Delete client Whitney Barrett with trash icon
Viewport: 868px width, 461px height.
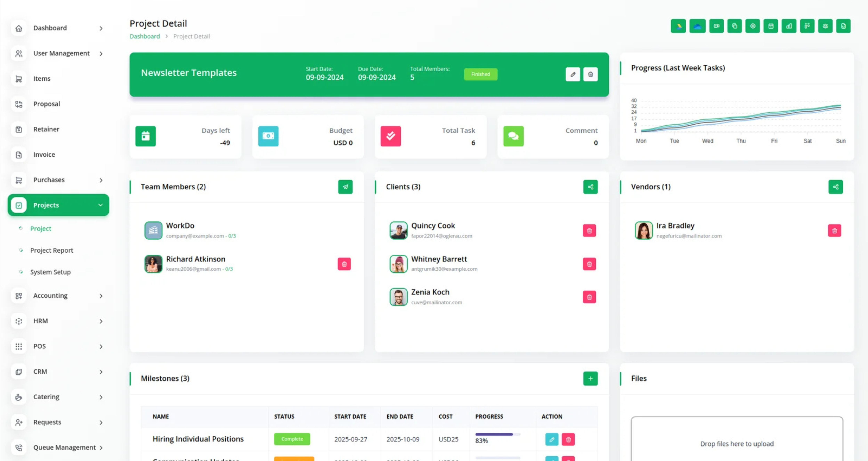589,264
